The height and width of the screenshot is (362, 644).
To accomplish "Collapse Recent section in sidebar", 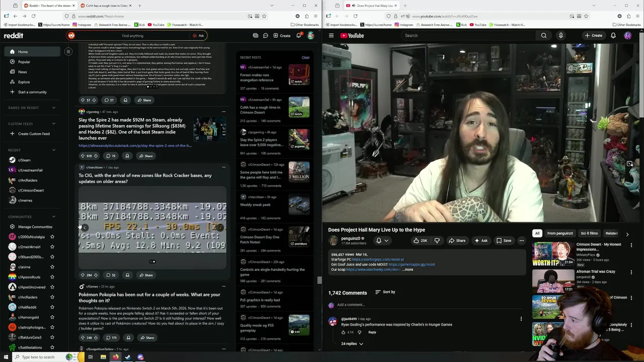I will [x=54, y=150].
